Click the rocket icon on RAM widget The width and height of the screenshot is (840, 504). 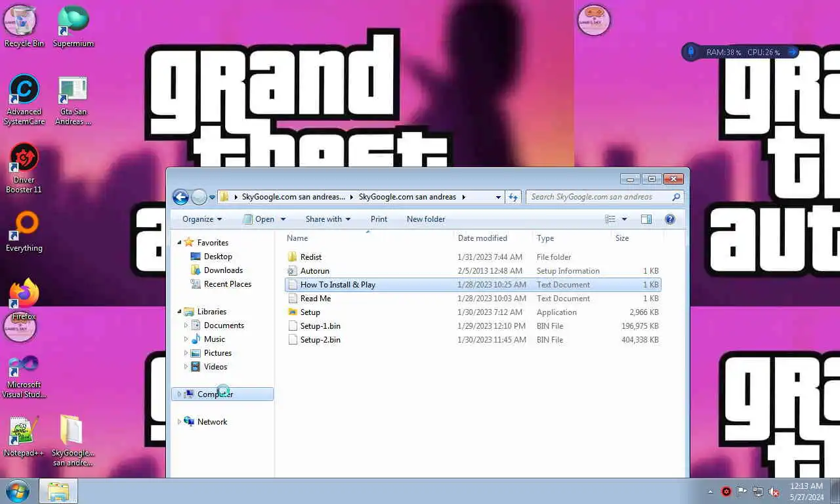point(691,52)
